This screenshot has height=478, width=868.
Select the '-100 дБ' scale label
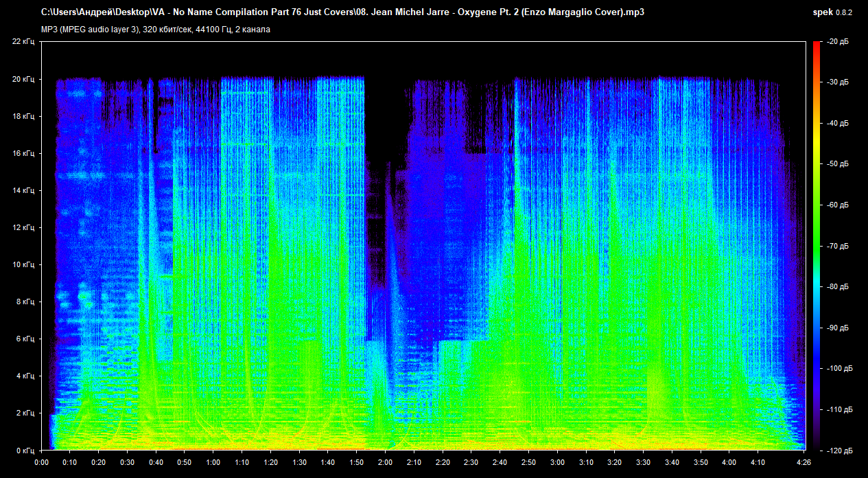pyautogui.click(x=839, y=368)
